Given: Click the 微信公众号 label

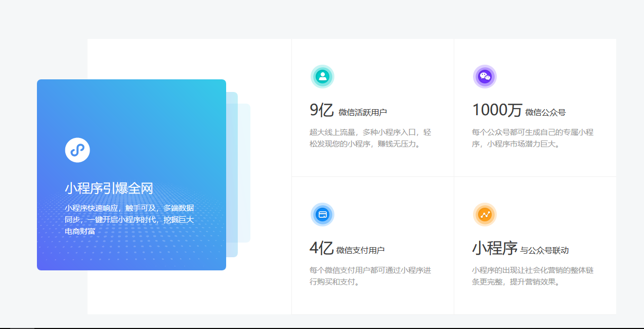Looking at the screenshot, I should (x=545, y=112).
